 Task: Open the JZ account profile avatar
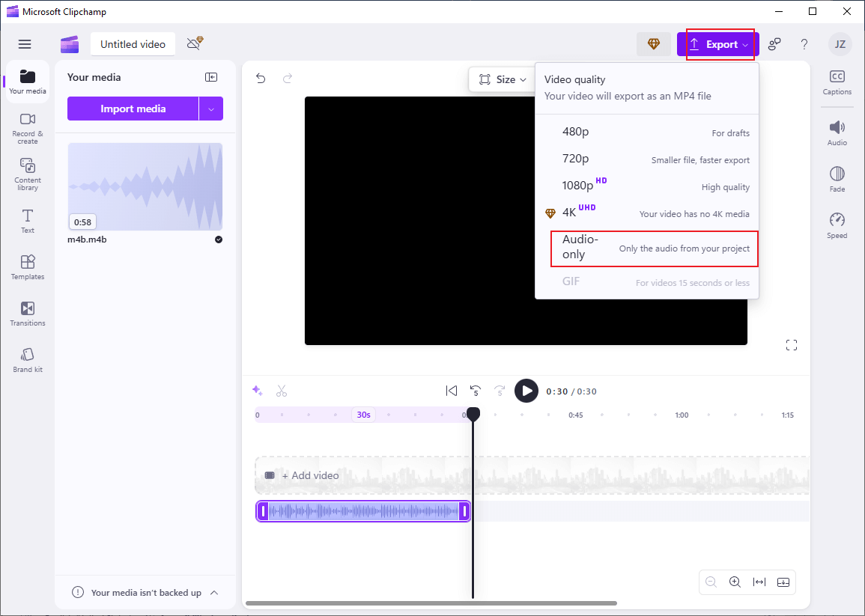click(840, 44)
